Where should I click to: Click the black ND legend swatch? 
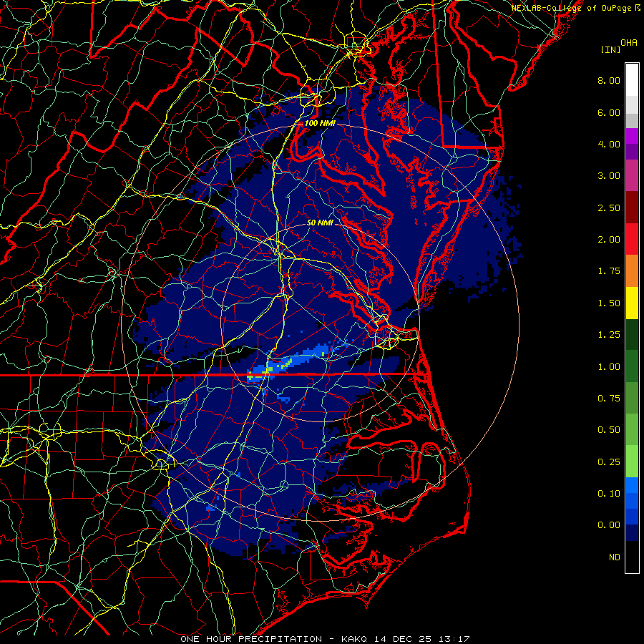click(632, 557)
